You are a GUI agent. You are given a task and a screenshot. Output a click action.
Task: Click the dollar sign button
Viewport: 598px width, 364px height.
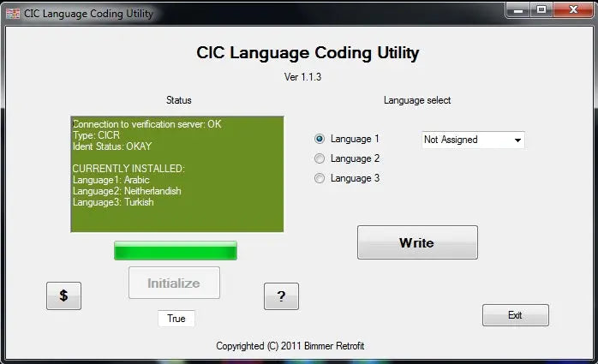63,295
